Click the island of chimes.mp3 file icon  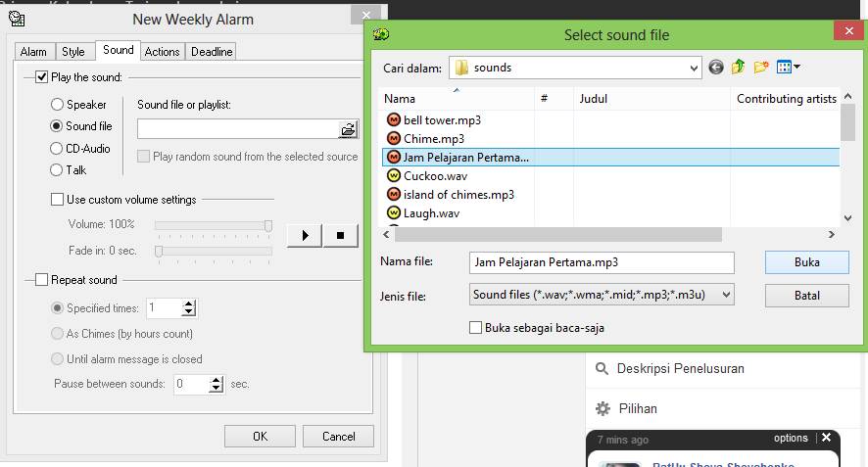pyautogui.click(x=394, y=194)
